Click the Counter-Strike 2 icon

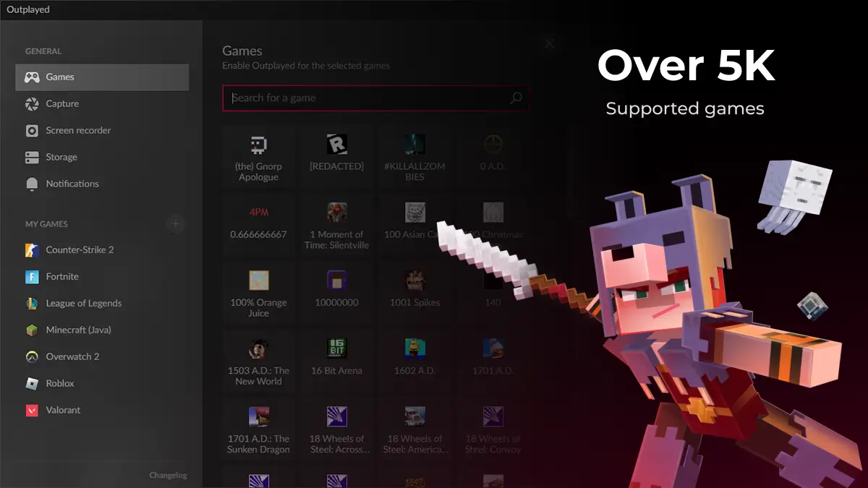32,250
